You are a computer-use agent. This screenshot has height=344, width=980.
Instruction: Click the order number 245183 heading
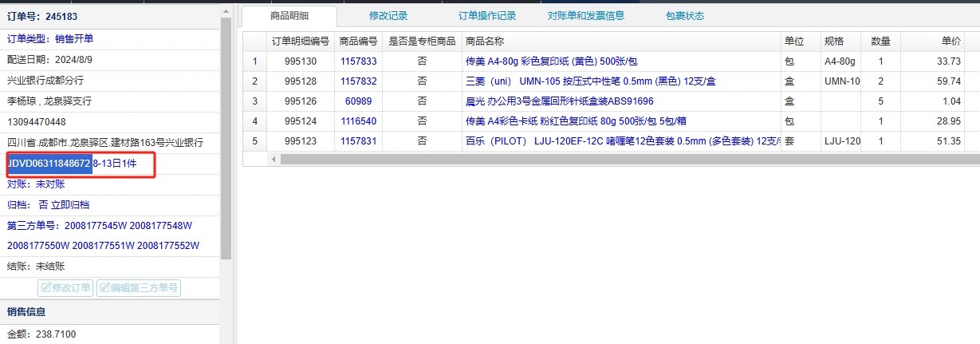(43, 17)
